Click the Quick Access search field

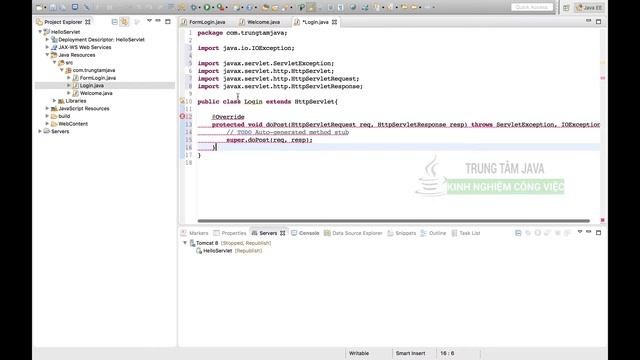tap(532, 7)
